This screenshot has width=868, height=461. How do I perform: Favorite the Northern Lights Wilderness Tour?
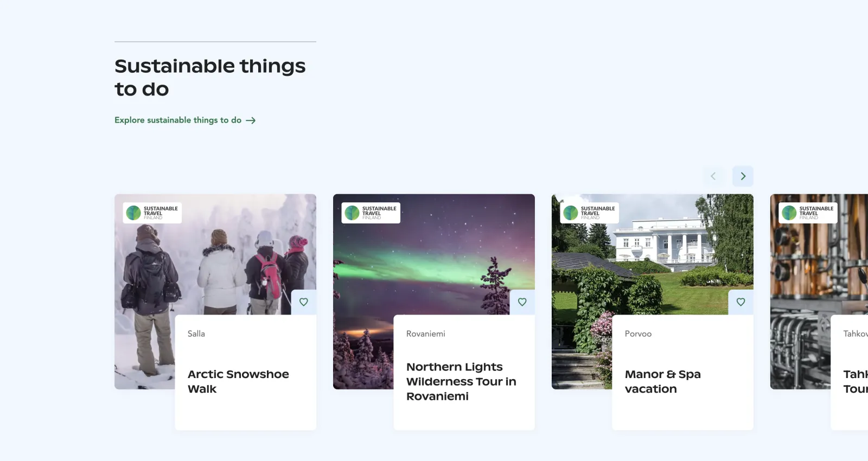(x=522, y=302)
